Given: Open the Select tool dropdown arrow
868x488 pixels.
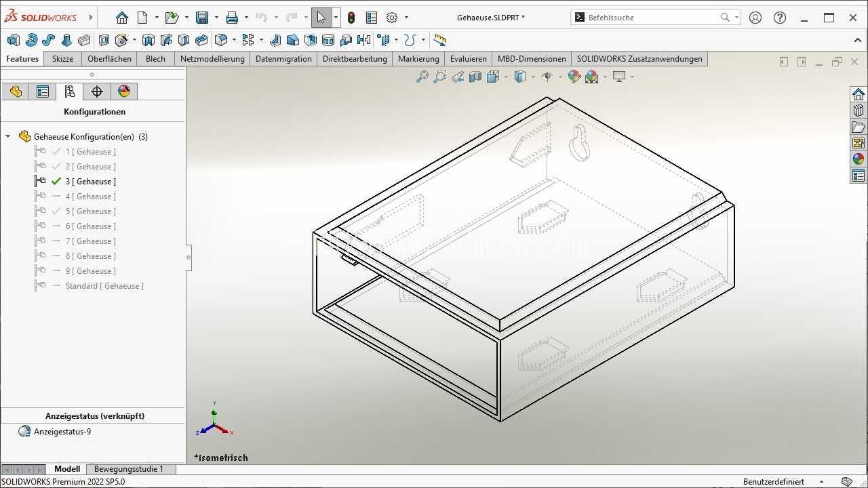Looking at the screenshot, I should pyautogui.click(x=336, y=18).
